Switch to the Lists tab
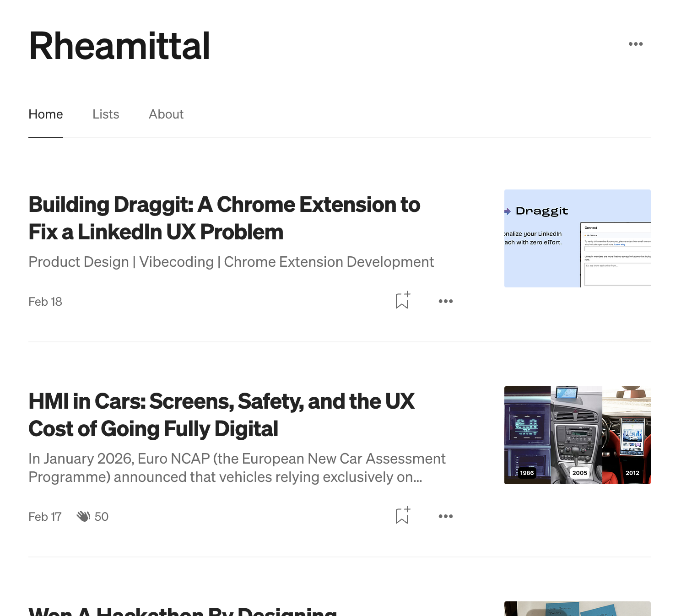The width and height of the screenshot is (681, 616). 106,114
